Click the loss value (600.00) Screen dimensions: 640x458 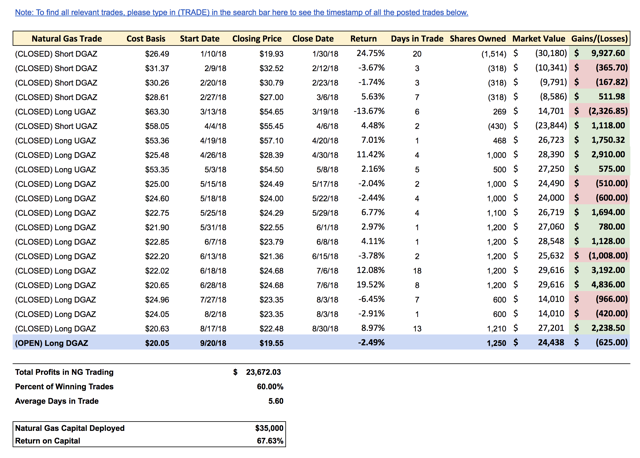click(x=611, y=198)
